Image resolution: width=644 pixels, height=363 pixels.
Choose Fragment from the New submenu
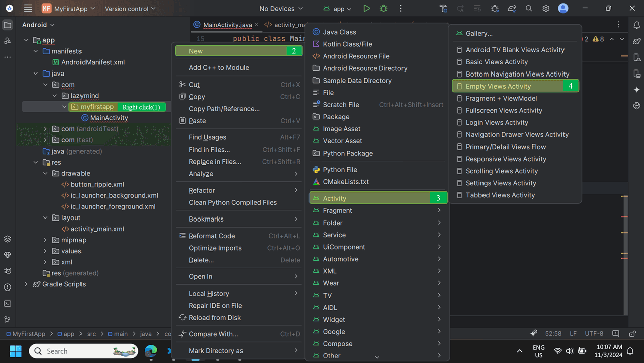tap(377, 210)
